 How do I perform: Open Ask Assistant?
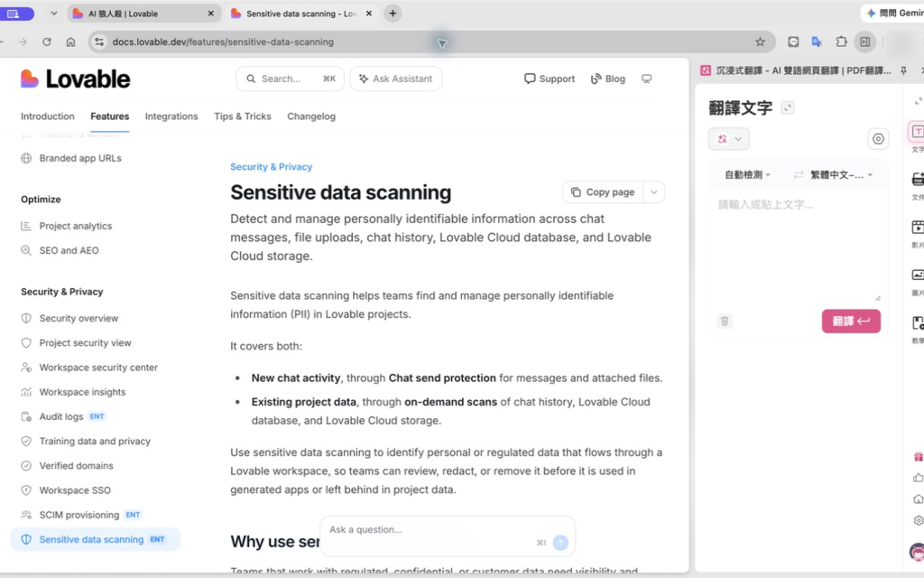click(396, 79)
